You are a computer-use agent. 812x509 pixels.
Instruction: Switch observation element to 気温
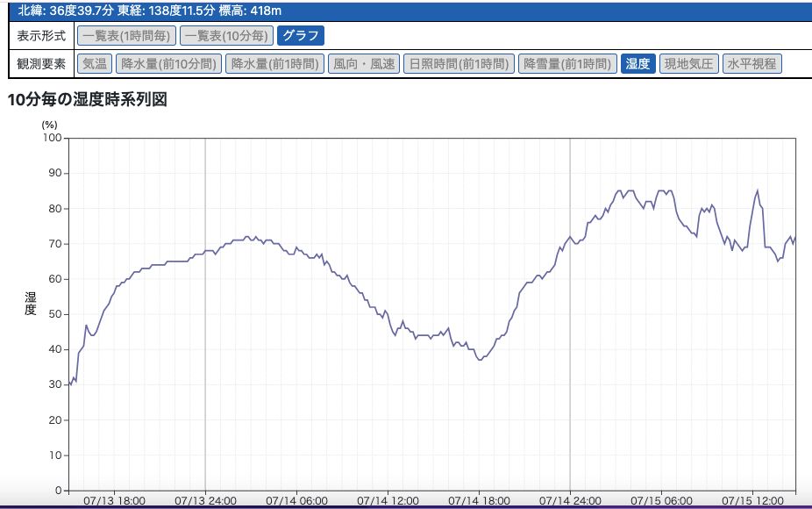click(x=95, y=64)
